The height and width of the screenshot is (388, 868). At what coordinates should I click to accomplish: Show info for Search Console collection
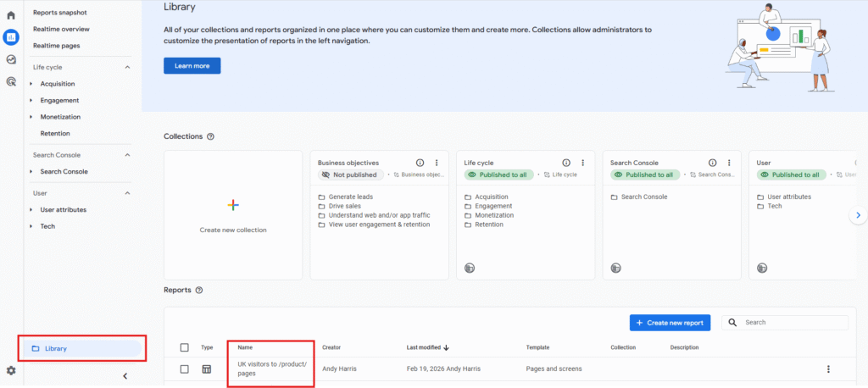click(x=712, y=163)
